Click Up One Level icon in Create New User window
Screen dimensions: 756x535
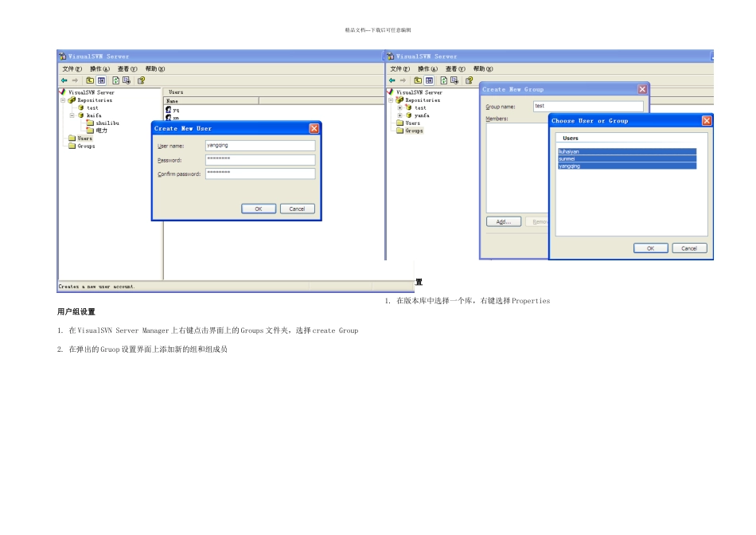coord(90,80)
